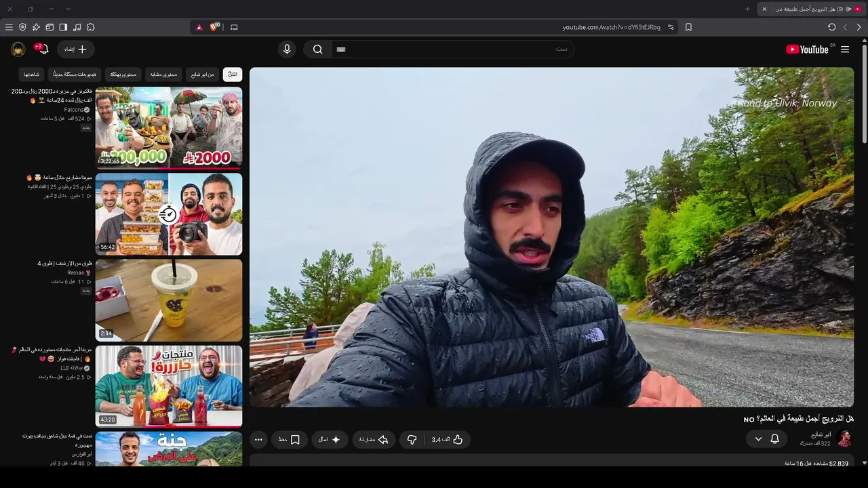Search with voice microphone button

pyautogui.click(x=287, y=49)
